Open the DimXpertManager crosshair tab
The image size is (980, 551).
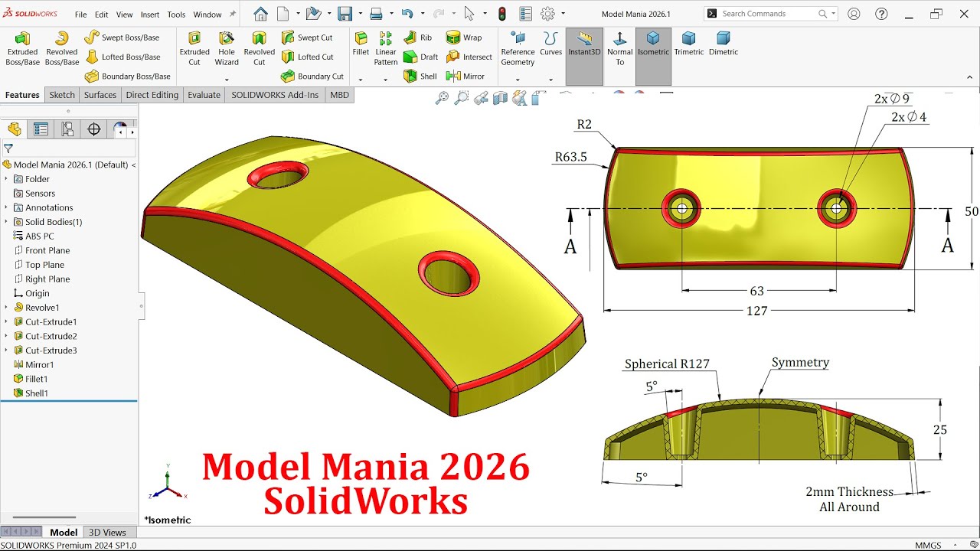[94, 129]
